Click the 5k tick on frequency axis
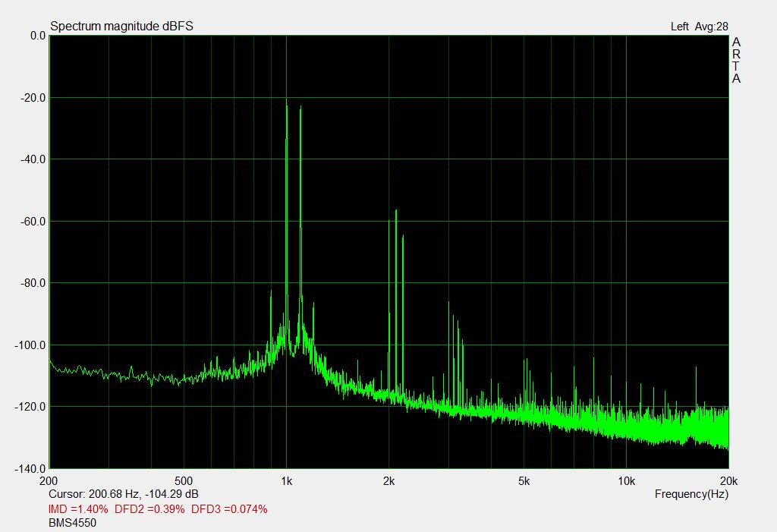 [524, 481]
